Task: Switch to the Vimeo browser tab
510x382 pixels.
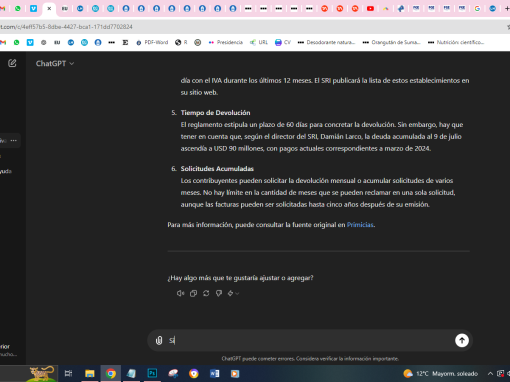Action: pos(33,9)
